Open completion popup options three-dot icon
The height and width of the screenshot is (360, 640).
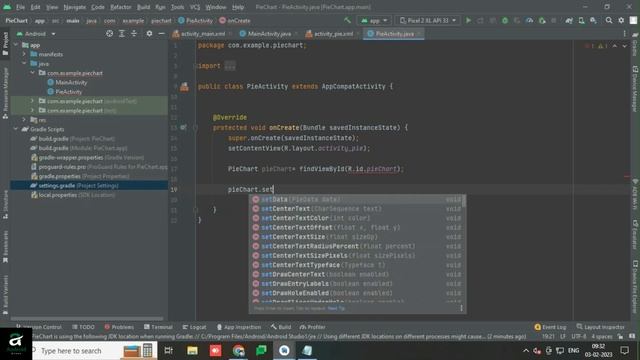click(461, 308)
